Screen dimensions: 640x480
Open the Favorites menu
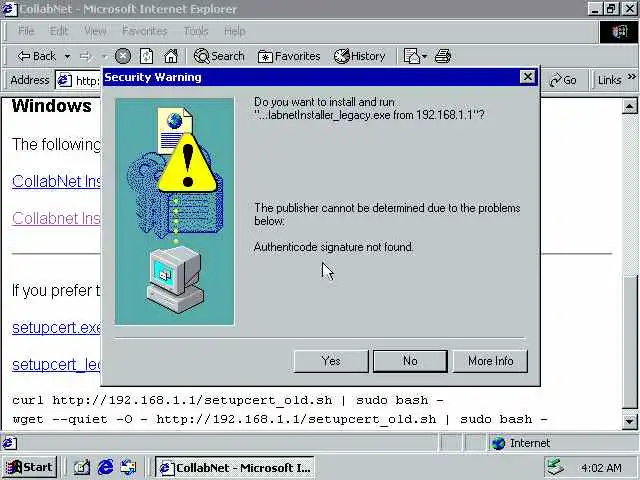click(145, 31)
